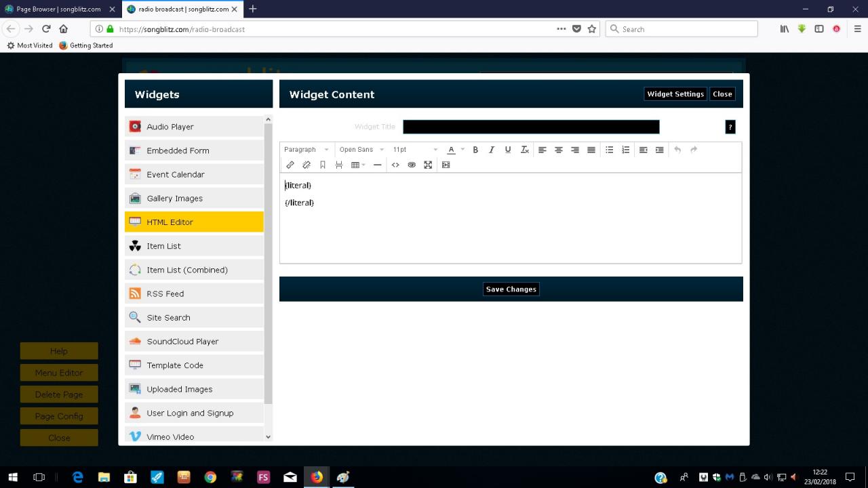Screen dimensions: 868x488
Task: Insert a page break
Action: (339, 165)
